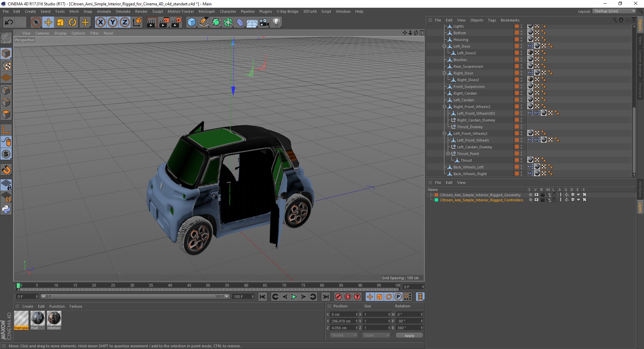Render the active view
The width and height of the screenshot is (644, 349).
click(x=152, y=22)
